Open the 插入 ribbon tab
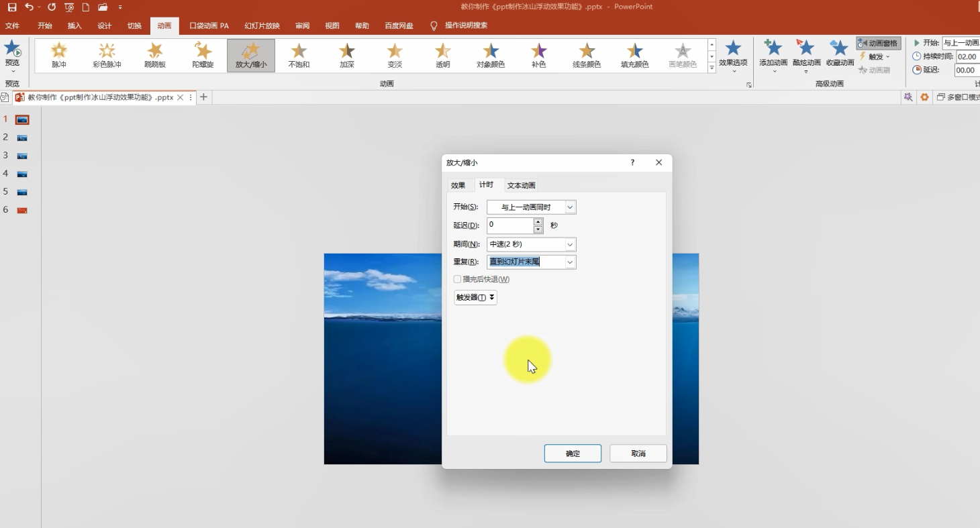980x528 pixels. tap(75, 25)
